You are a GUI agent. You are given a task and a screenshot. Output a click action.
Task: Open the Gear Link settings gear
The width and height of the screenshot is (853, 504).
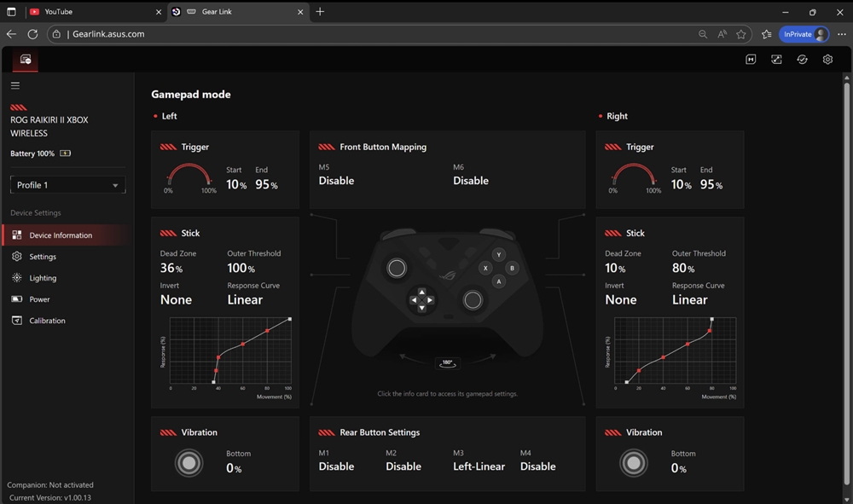pos(827,59)
